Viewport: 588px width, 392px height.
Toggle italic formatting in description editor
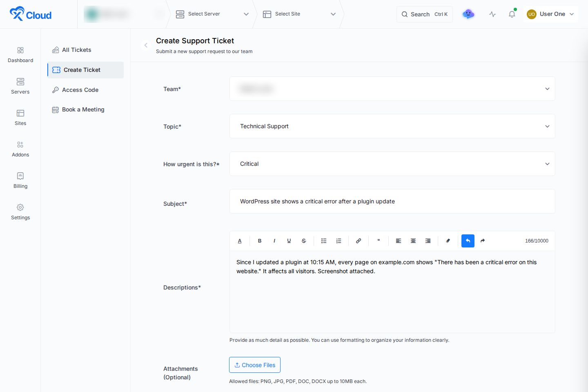point(274,241)
